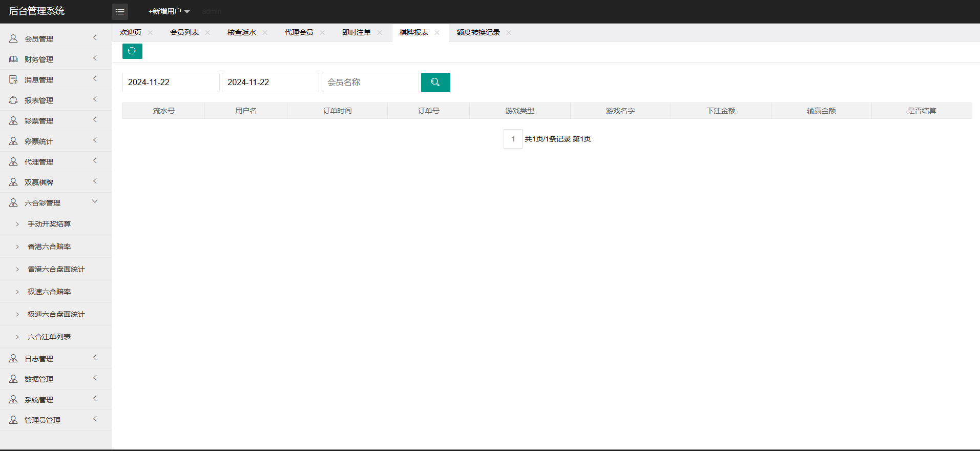Click the 会员管理 user icon
The height and width of the screenshot is (451, 980).
[13, 38]
